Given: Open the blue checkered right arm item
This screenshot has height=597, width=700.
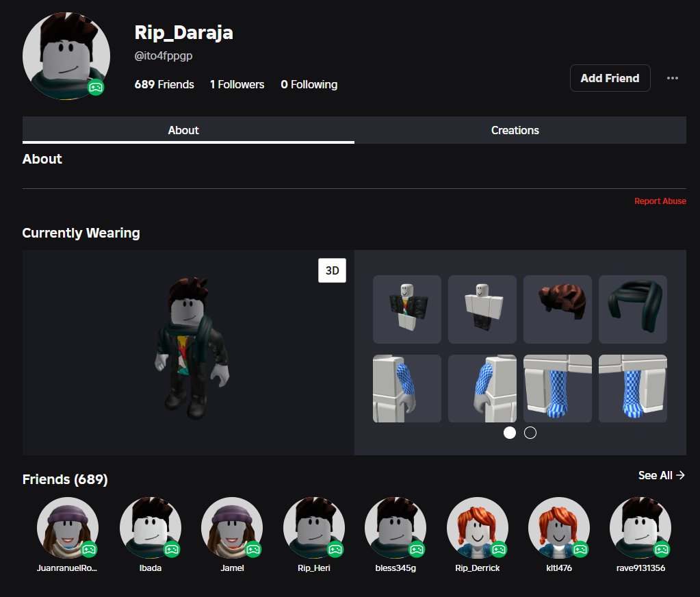Looking at the screenshot, I should point(482,388).
